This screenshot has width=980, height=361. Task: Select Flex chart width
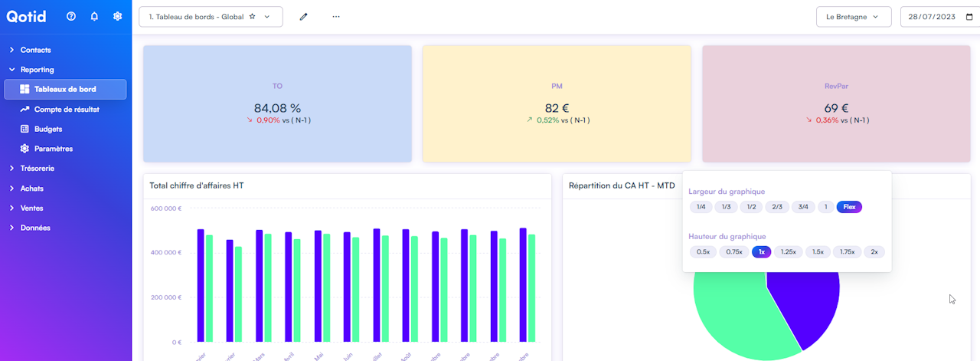click(849, 207)
